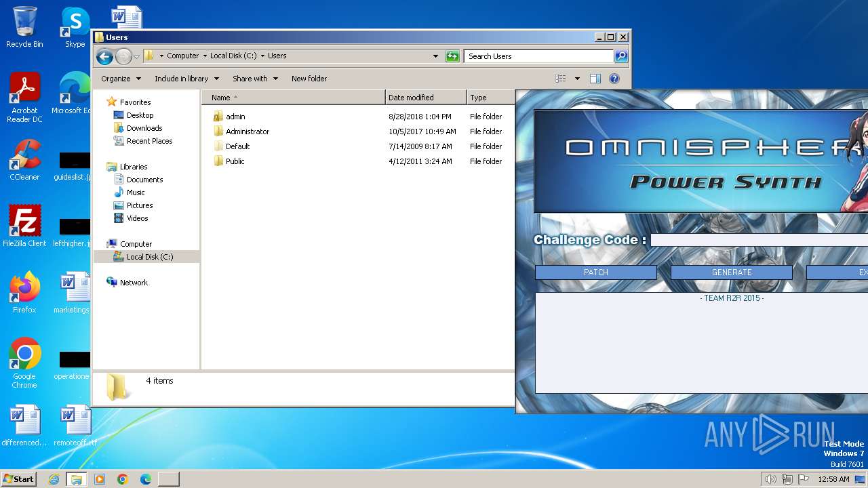Open the Recent Pages dropdown next to Forward
The image size is (868, 488).
click(x=137, y=56)
